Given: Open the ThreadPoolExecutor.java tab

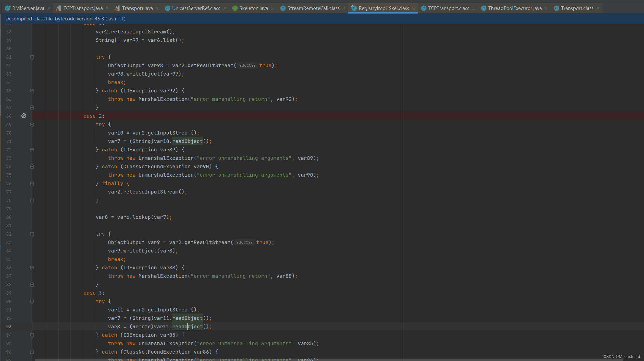Looking at the screenshot, I should coord(515,8).
